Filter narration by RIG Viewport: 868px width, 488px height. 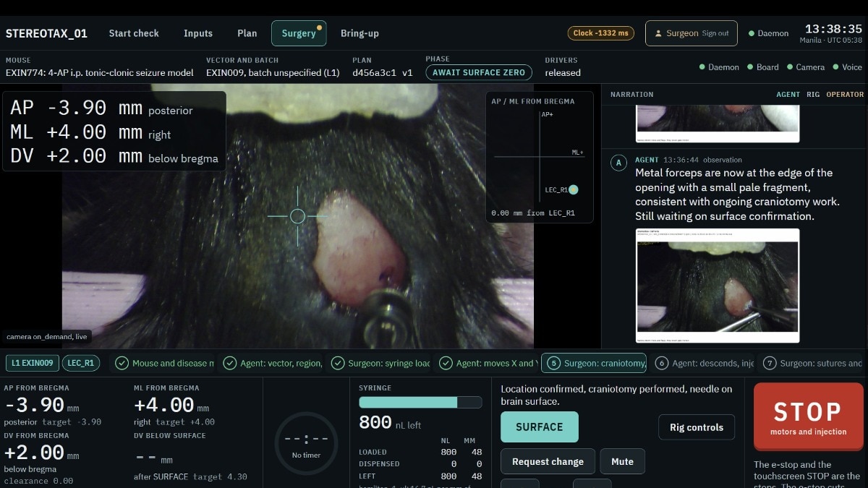[813, 94]
